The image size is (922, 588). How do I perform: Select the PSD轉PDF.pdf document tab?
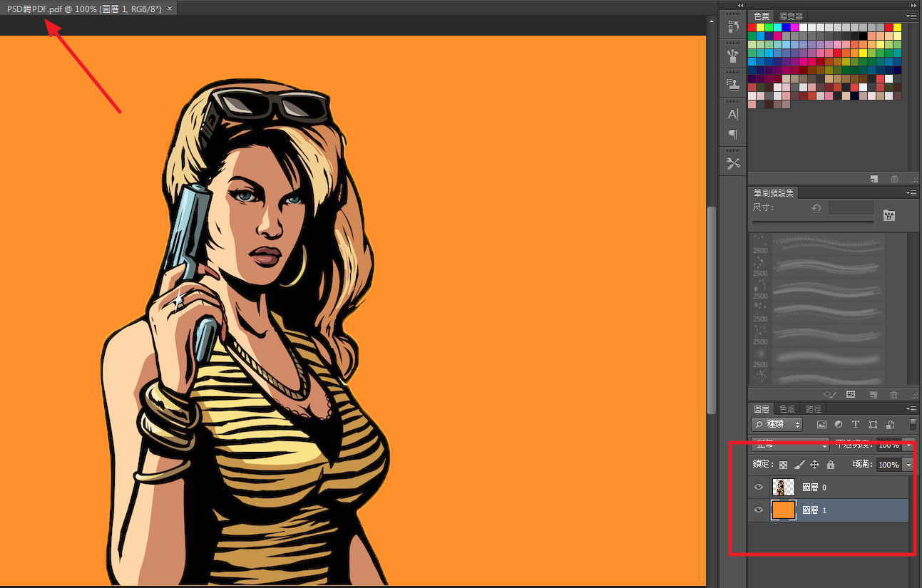(84, 9)
